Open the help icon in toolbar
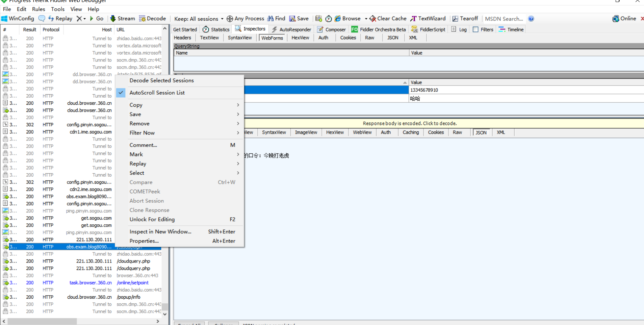644x325 pixels. click(531, 19)
